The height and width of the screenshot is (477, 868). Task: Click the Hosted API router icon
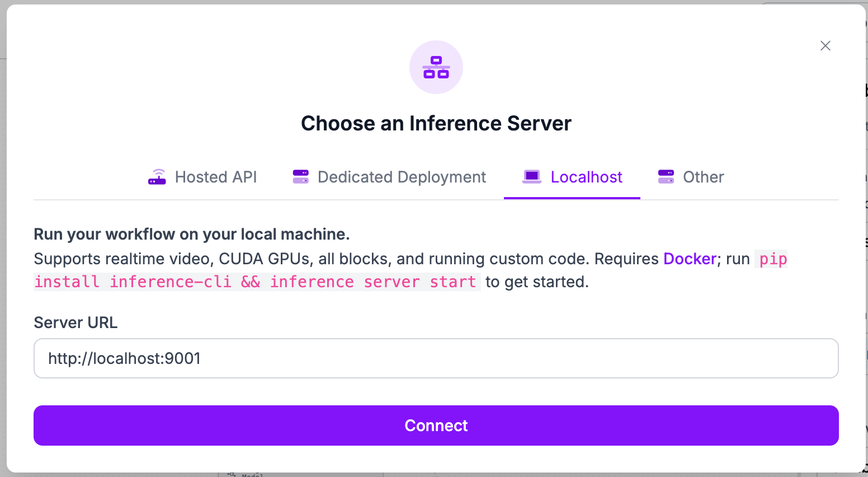pos(157,177)
